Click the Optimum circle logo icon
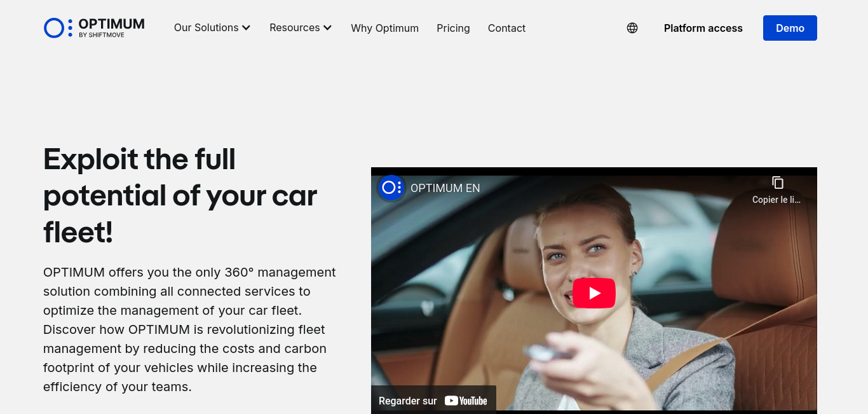The image size is (868, 414). pyautogui.click(x=54, y=28)
